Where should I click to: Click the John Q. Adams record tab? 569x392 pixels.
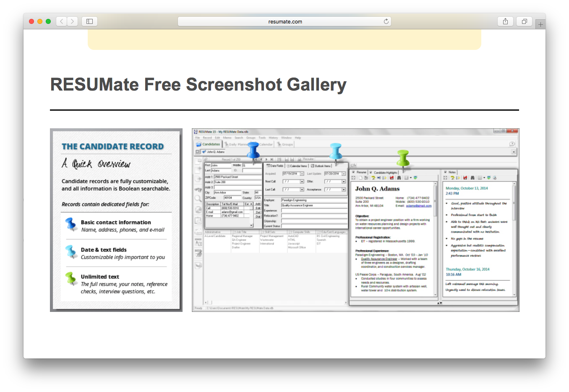pyautogui.click(x=213, y=152)
